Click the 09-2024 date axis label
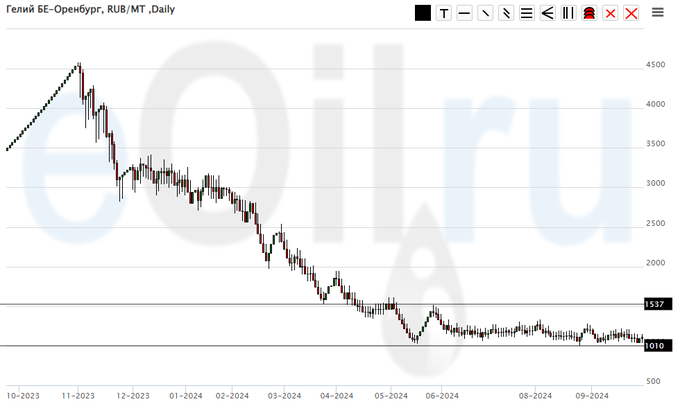Screen dimensions: 680x404 pos(591,394)
